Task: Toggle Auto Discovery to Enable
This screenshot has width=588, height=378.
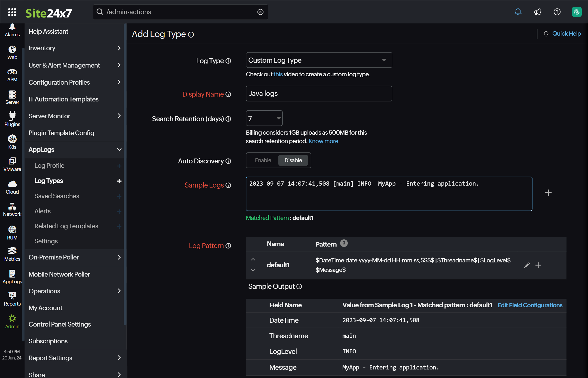Action: coord(262,160)
